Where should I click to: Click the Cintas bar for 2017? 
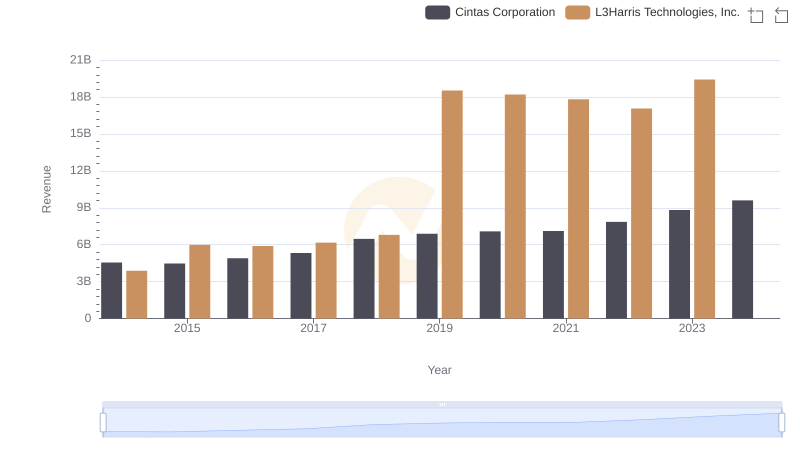(301, 286)
